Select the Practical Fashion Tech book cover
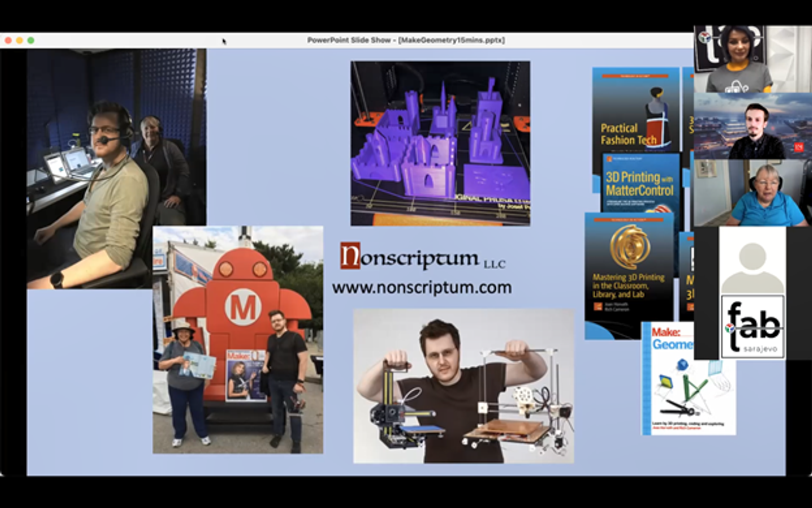Screen dimensions: 812x508 [636, 110]
